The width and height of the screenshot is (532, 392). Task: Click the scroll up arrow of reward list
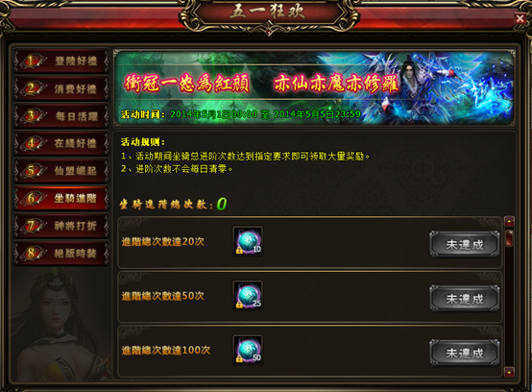coord(509,222)
